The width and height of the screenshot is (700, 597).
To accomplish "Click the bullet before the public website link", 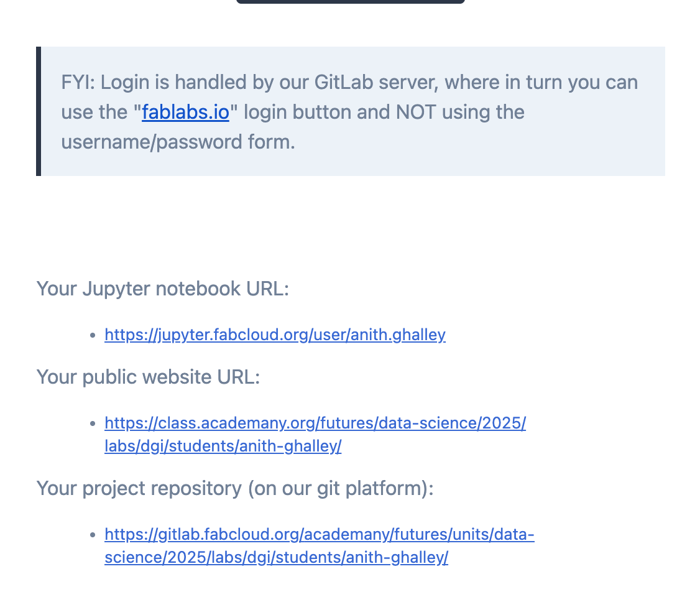I will pos(93,424).
